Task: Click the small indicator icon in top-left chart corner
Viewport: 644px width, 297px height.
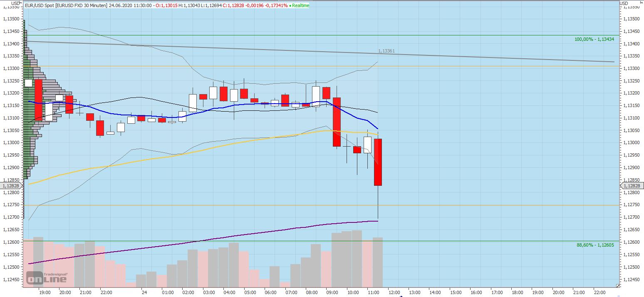Action: pyautogui.click(x=20, y=3)
